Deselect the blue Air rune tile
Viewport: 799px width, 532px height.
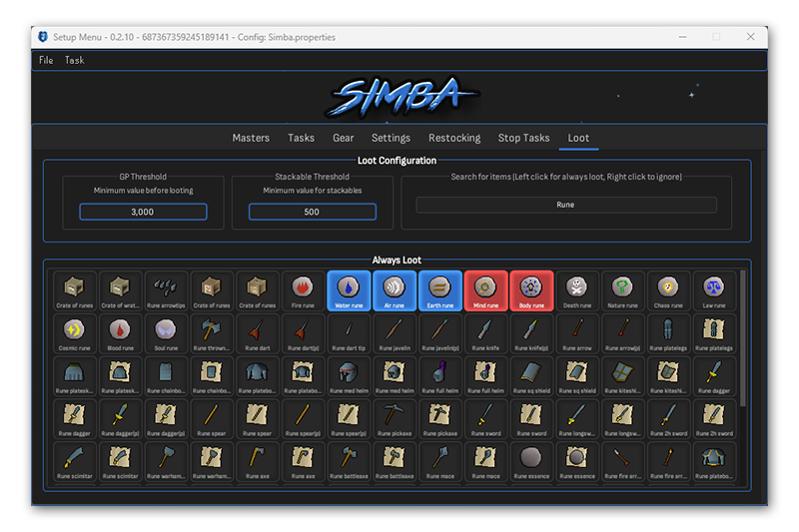click(x=395, y=290)
